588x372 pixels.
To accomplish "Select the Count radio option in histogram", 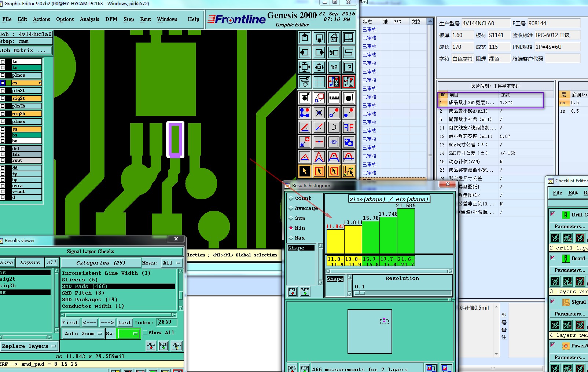I will [x=291, y=198].
